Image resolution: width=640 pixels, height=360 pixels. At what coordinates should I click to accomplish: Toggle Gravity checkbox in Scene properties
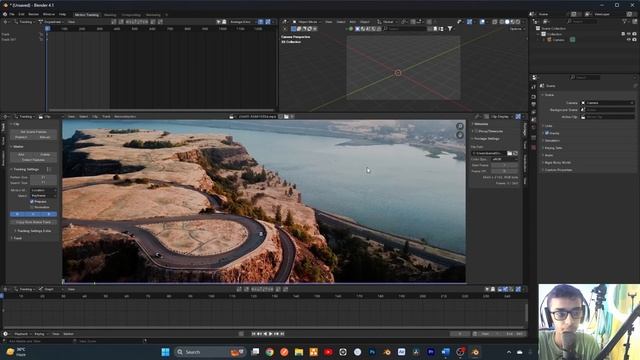tap(547, 133)
